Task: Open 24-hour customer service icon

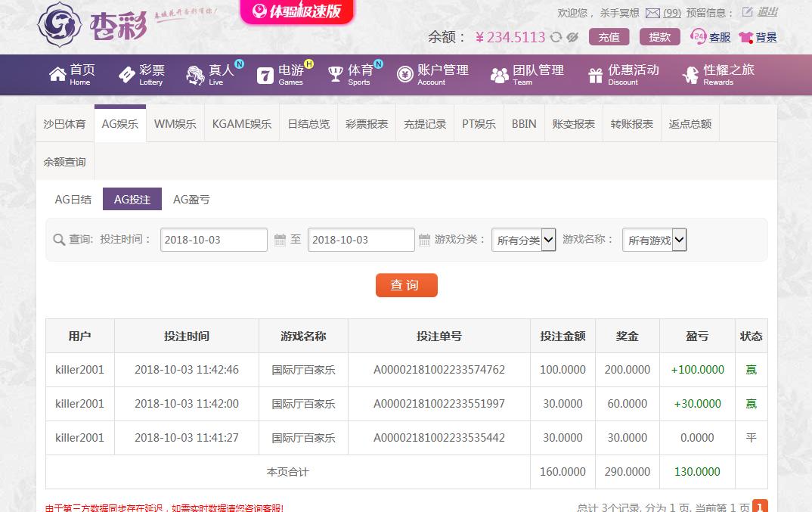Action: 698,36
